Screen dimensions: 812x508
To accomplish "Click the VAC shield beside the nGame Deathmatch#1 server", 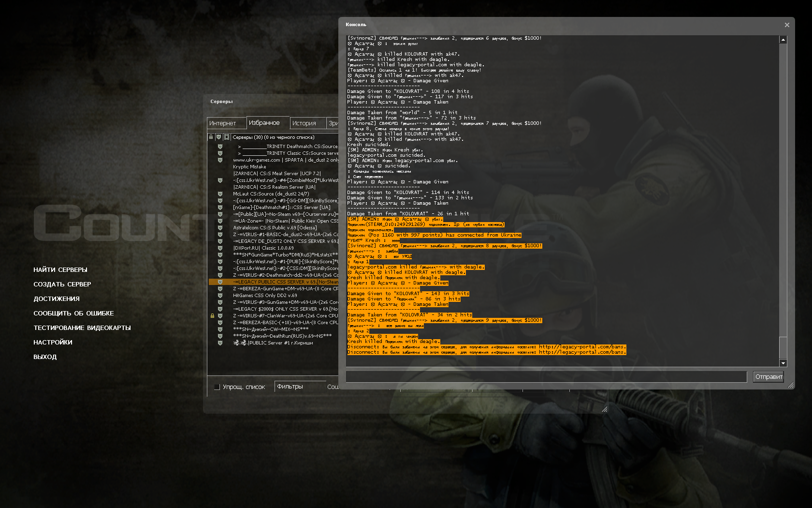I will coord(220,208).
